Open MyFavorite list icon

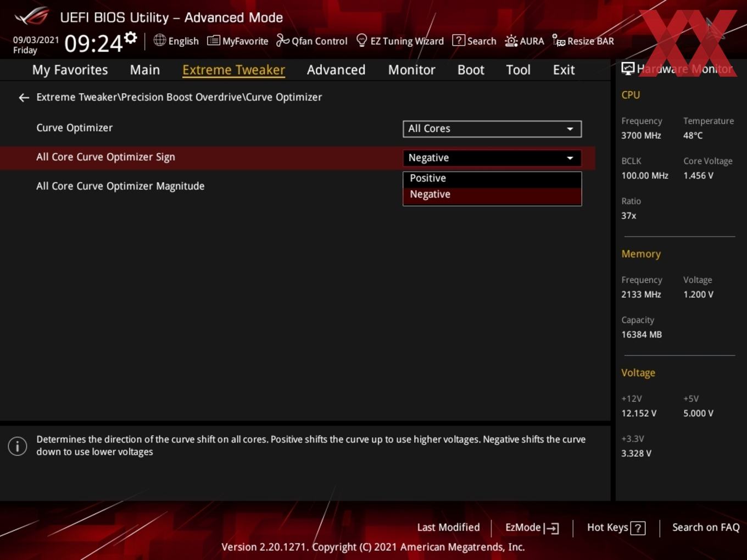[213, 41]
